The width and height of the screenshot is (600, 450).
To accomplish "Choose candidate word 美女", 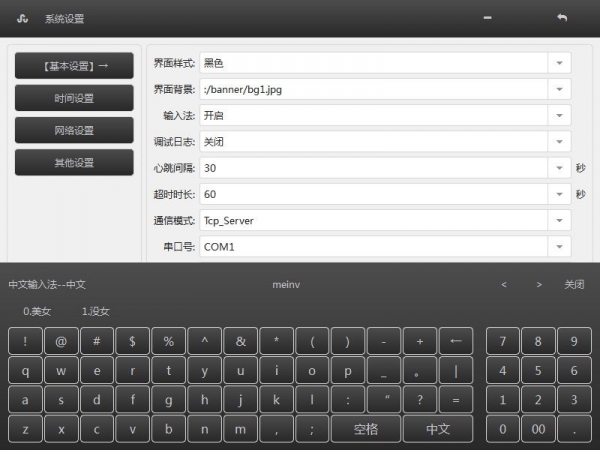I will coord(37,311).
